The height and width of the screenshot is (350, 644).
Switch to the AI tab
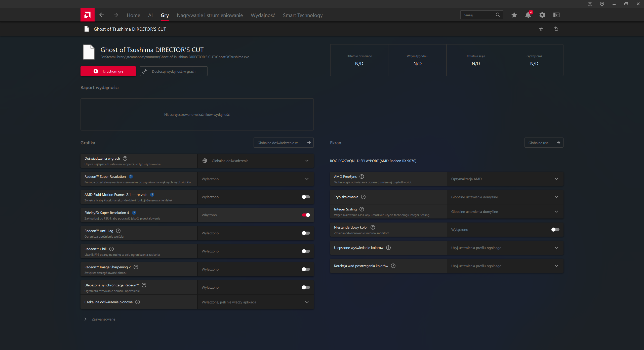coord(150,15)
